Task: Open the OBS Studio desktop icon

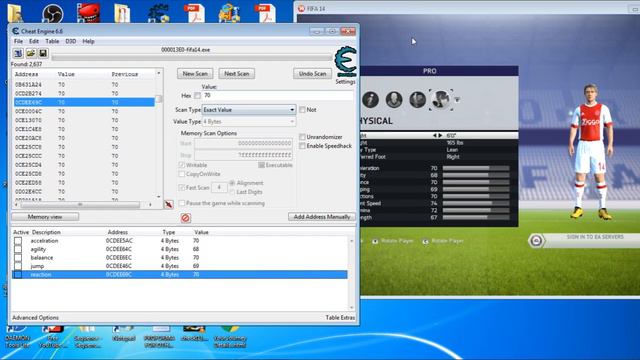Action: pyautogui.click(x=53, y=13)
